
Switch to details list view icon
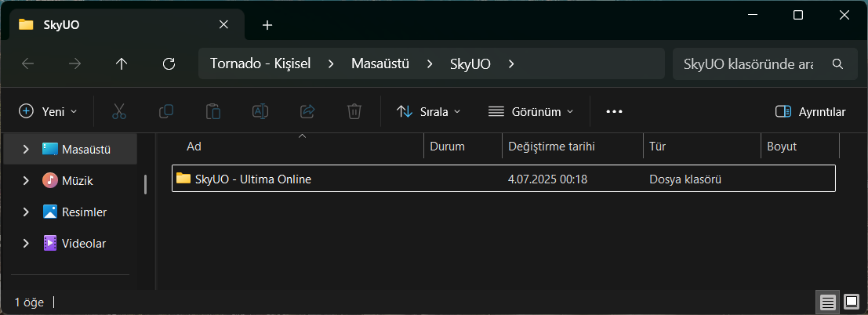pos(827,302)
